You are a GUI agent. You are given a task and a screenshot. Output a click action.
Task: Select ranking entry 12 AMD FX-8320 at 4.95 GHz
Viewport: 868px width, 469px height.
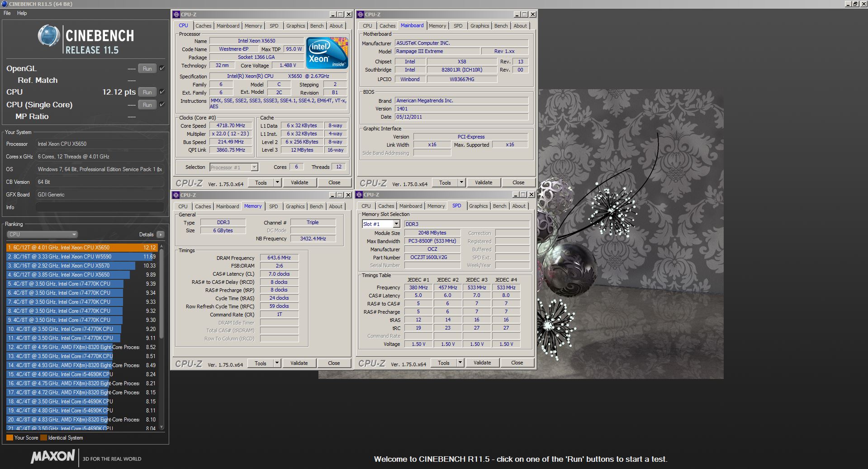[x=82, y=347]
